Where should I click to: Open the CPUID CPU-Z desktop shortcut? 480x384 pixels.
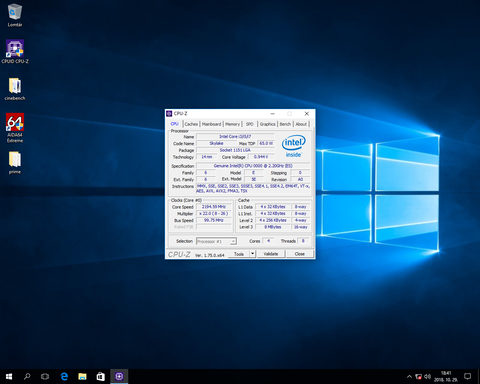click(15, 52)
